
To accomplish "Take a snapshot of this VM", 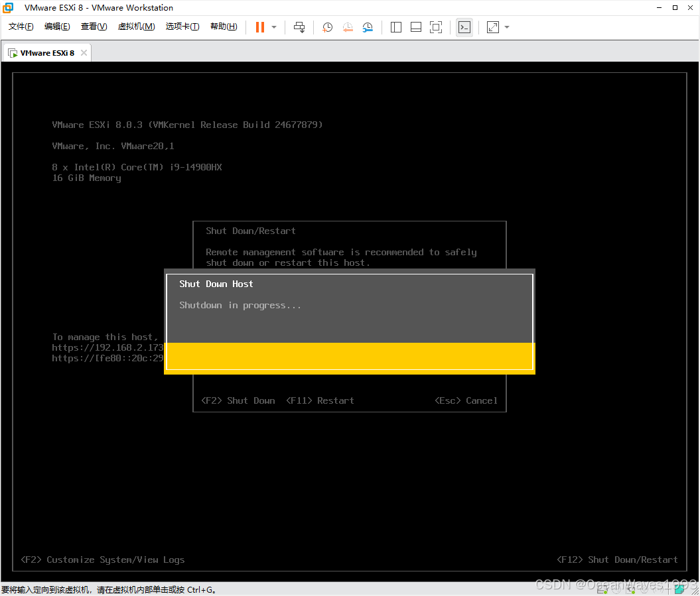I will click(327, 27).
